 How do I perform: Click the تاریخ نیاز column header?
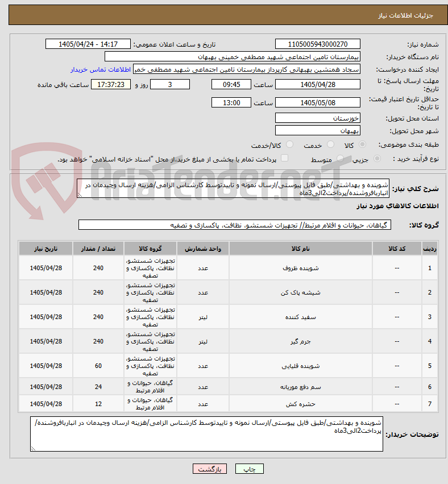pyautogui.click(x=45, y=249)
